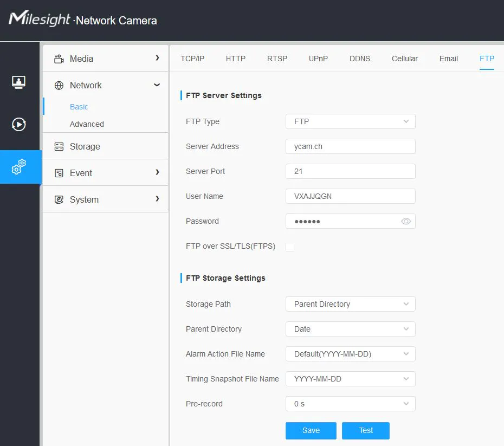Show password using the eye icon
The image size is (504, 446).
406,221
